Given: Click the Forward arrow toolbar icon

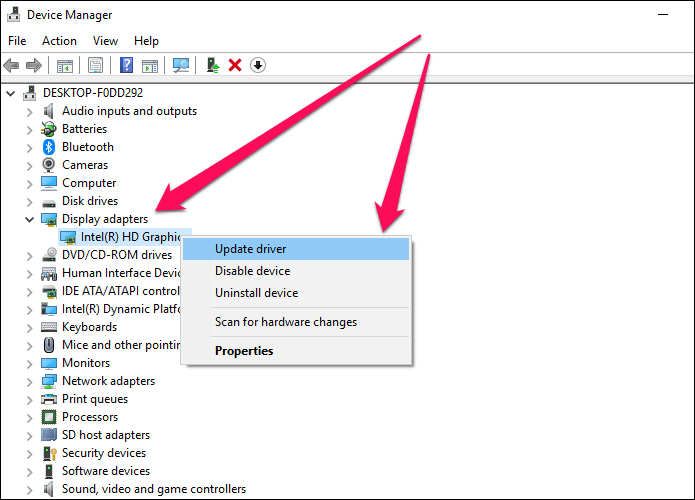Looking at the screenshot, I should 34,66.
